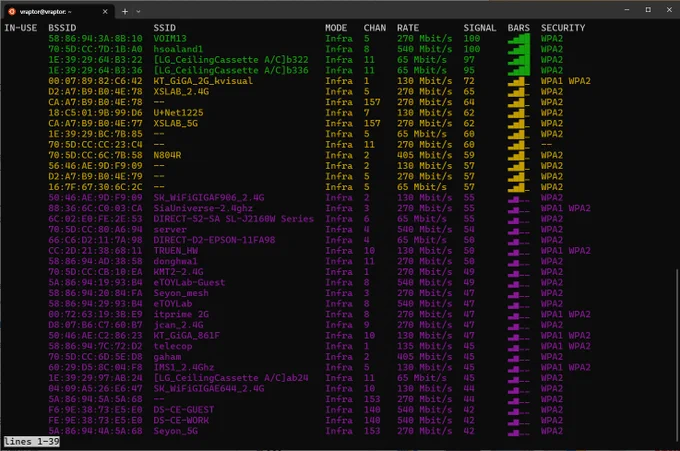Click the VOIM13 SSID entry

(170, 39)
